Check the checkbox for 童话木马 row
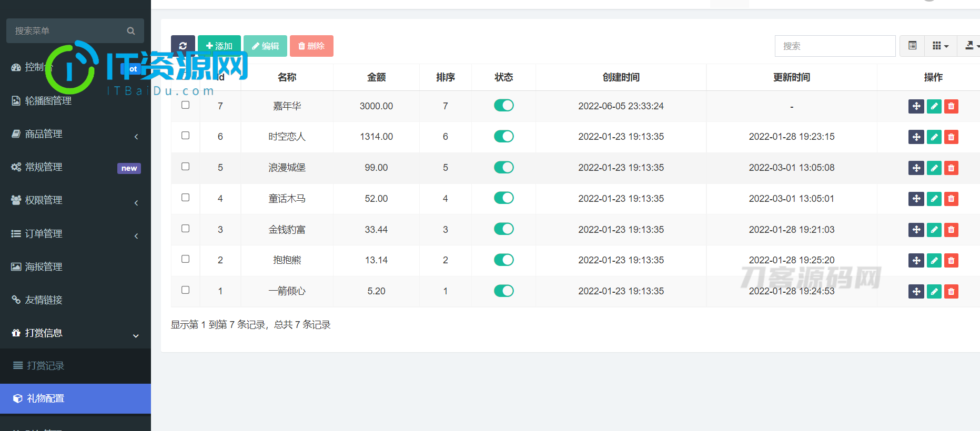The image size is (980, 431). [185, 198]
